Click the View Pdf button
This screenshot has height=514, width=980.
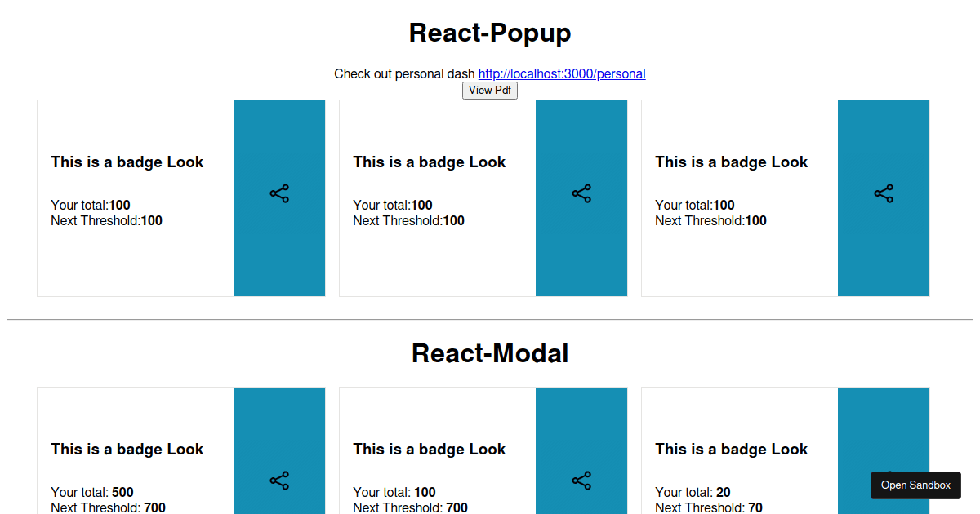tap(490, 90)
